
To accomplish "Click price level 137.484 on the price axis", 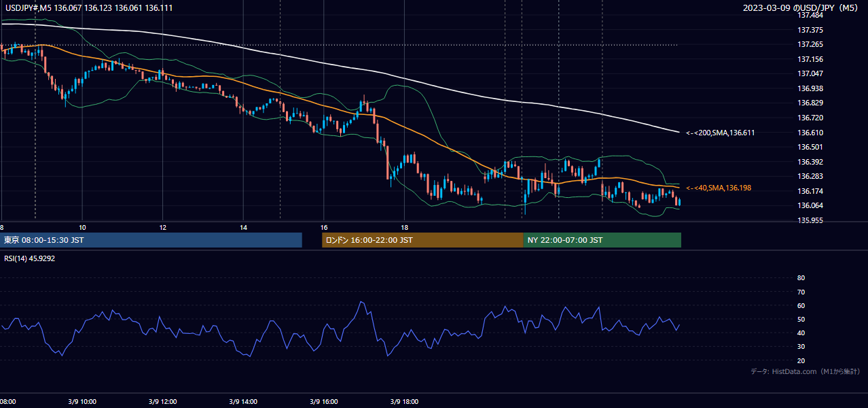I will coord(810,15).
